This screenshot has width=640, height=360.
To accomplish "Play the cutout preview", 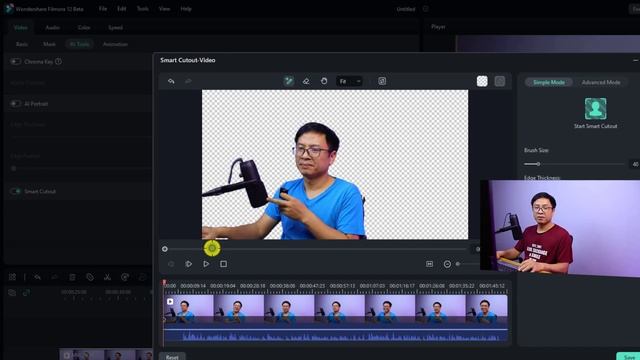I will (x=206, y=264).
